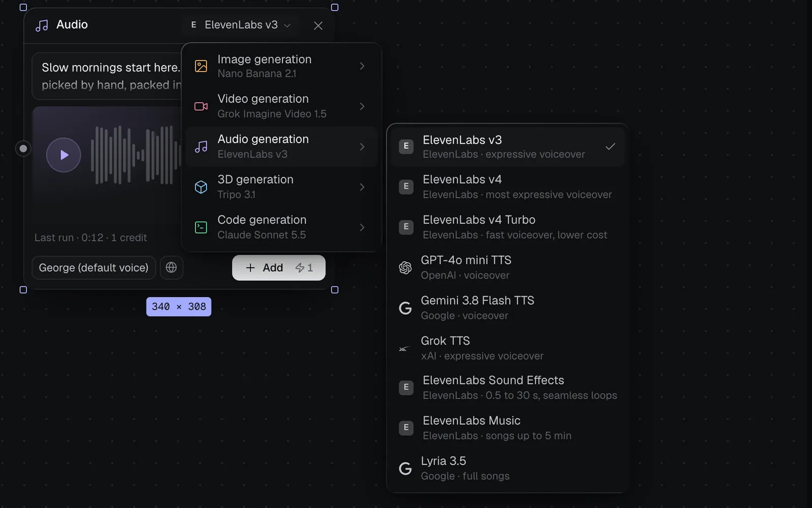Click the xAI logo beside Grok TTS
The height and width of the screenshot is (508, 812).
click(404, 348)
